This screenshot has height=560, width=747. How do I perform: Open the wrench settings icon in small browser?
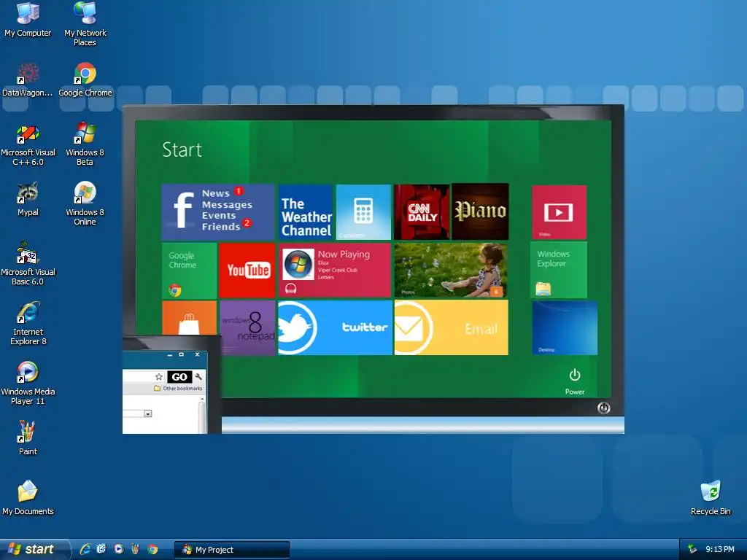pyautogui.click(x=198, y=377)
